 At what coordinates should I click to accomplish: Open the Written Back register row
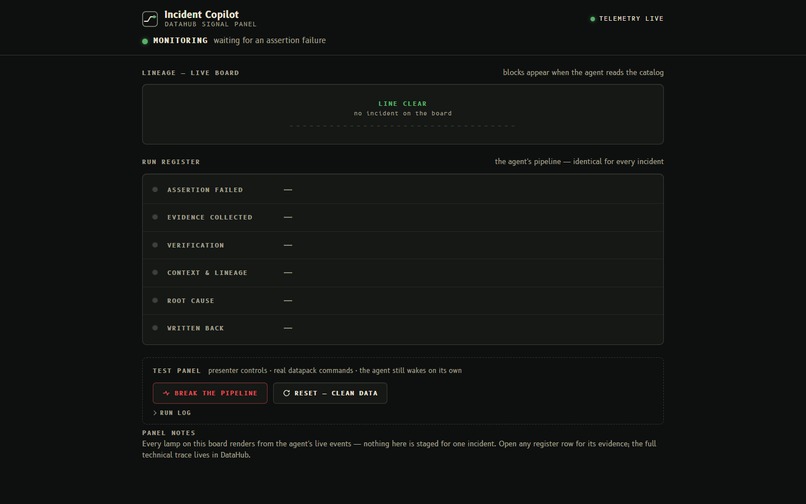tap(402, 328)
